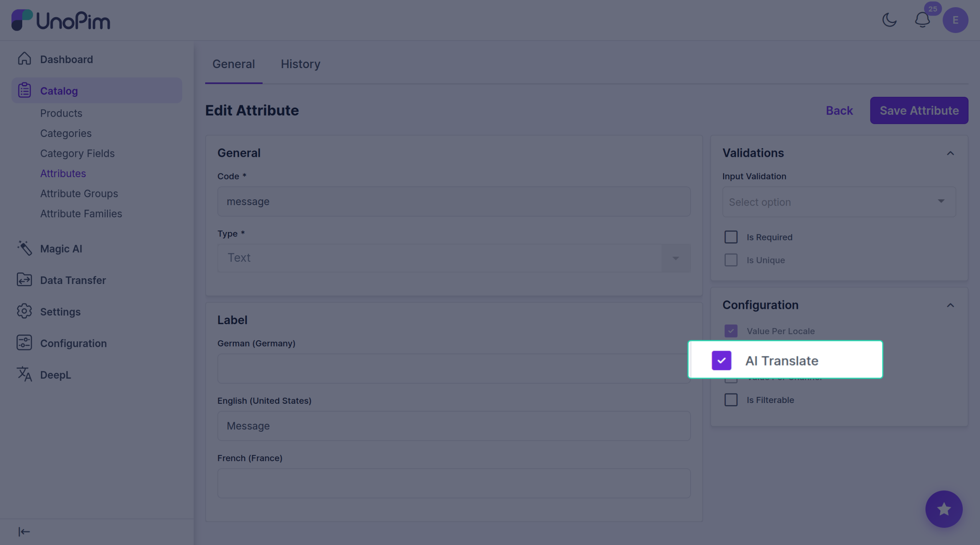This screenshot has height=545, width=980.
Task: Uncheck the AI Translate checkbox
Action: point(721,361)
